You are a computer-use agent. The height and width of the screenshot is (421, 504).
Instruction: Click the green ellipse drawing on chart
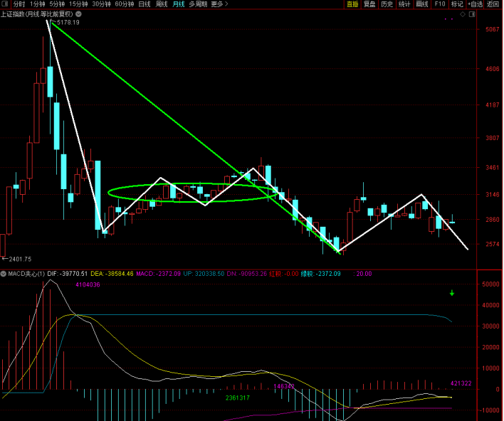109,192
